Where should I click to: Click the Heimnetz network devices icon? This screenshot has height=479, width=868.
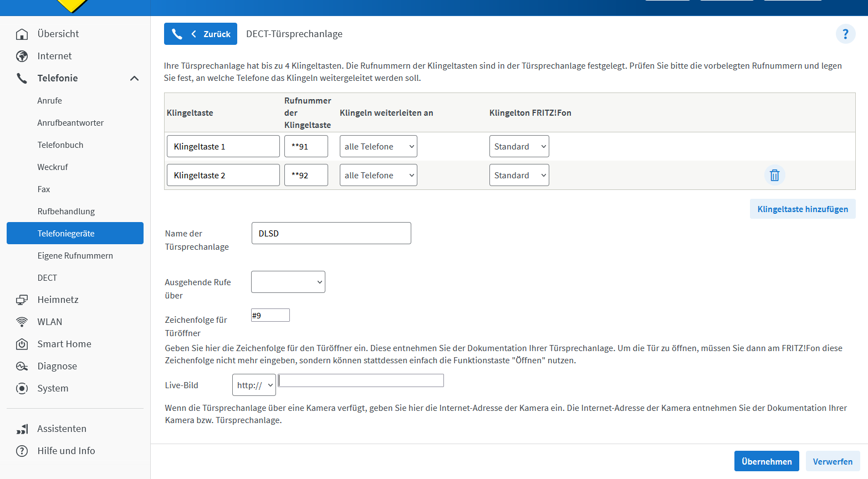(x=22, y=300)
